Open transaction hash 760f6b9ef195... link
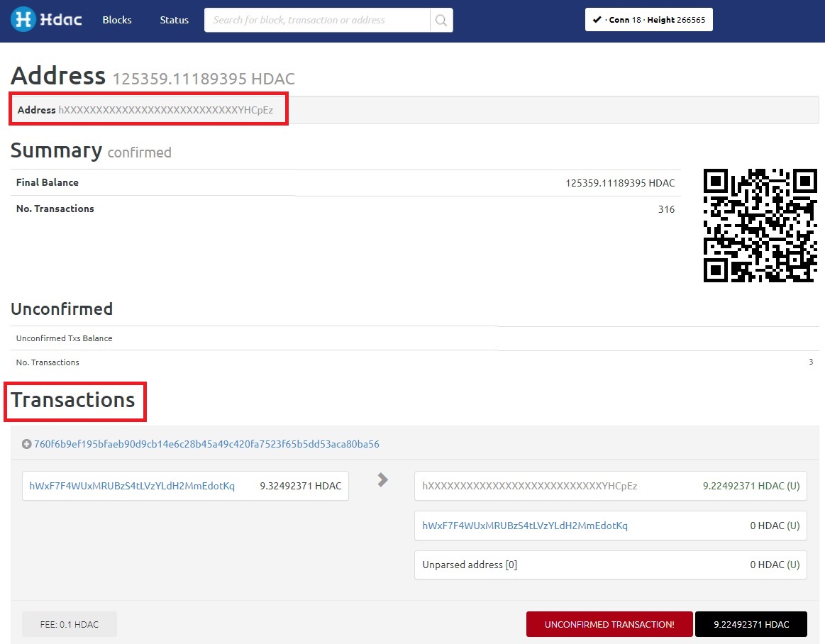This screenshot has height=644, width=825. point(206,444)
